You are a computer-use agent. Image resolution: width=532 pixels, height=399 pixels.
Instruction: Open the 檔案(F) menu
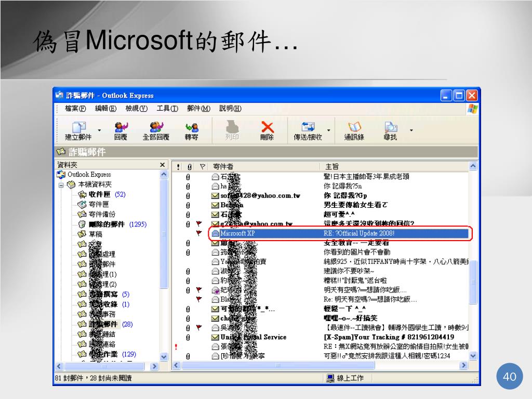(75, 108)
